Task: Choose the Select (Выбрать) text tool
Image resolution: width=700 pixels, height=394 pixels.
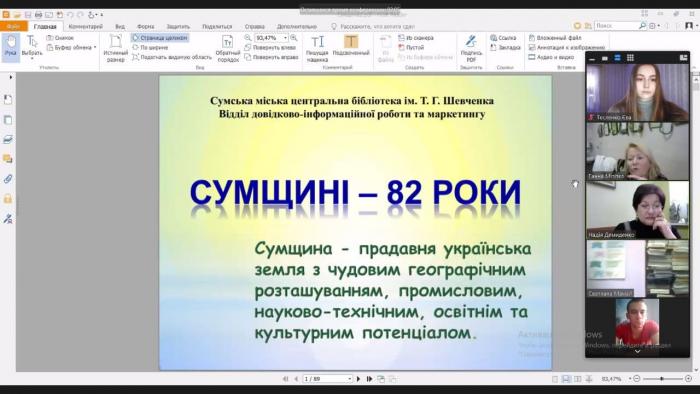Action: [32, 47]
